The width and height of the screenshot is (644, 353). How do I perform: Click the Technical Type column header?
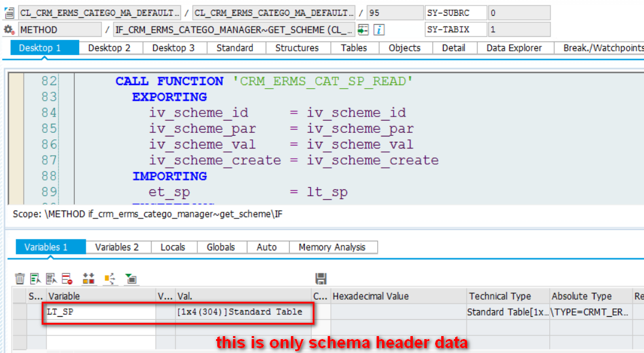pos(508,296)
